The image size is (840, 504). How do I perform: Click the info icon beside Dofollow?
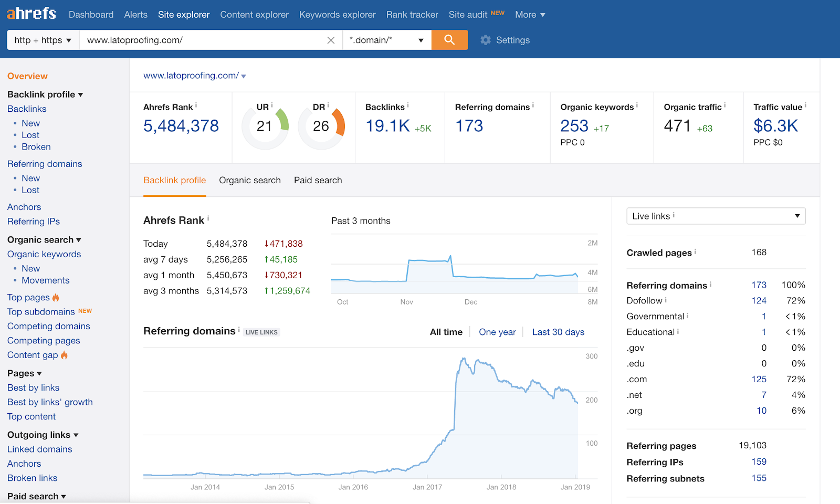666,300
